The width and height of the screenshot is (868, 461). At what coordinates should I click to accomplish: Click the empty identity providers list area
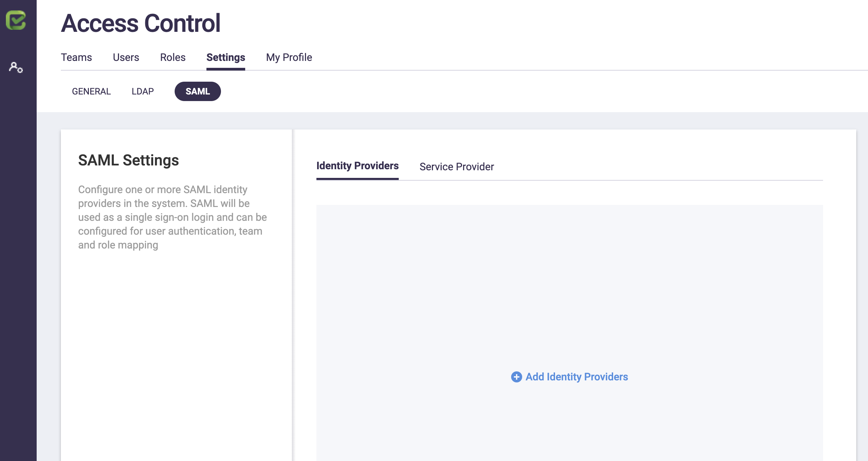click(569, 277)
